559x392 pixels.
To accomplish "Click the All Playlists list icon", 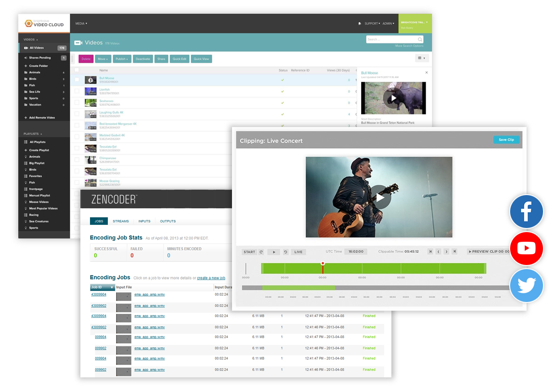I will point(26,142).
